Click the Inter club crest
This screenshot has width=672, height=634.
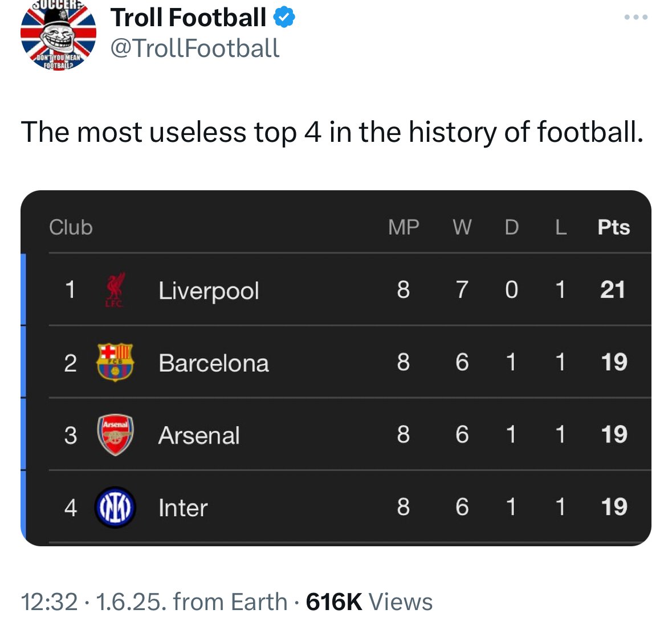(x=115, y=507)
